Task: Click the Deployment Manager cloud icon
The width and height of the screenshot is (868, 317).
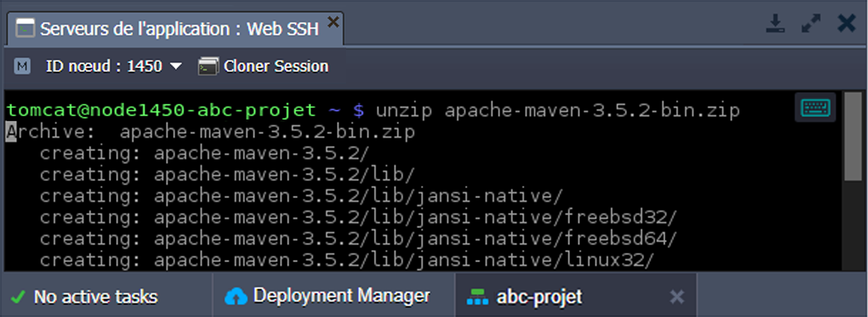Action: [x=236, y=296]
